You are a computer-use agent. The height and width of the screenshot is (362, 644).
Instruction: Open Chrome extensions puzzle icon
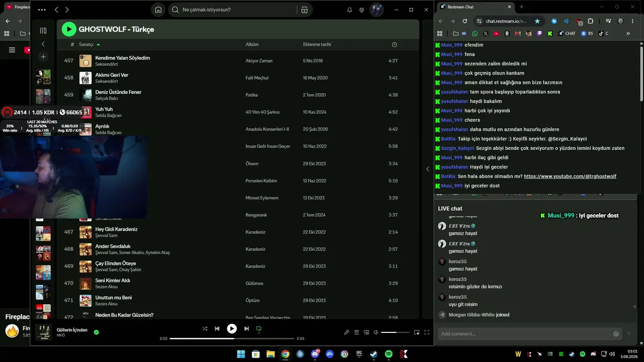[591, 21]
